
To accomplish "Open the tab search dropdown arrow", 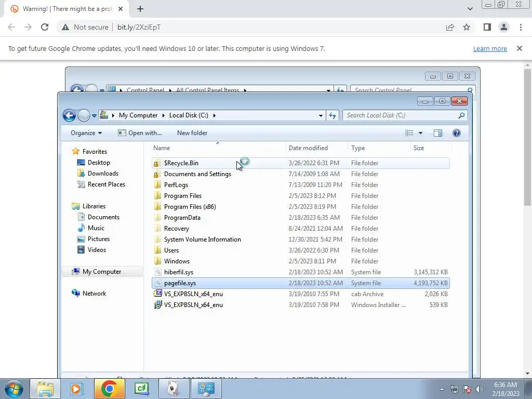I will pyautogui.click(x=470, y=9).
